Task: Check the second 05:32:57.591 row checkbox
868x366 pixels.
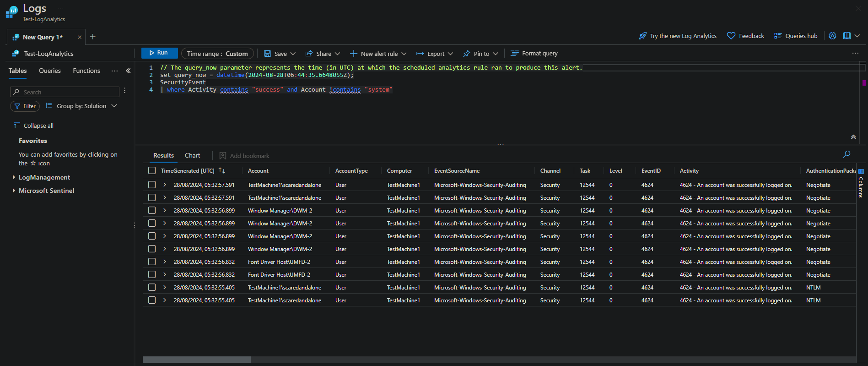Action: pos(152,197)
